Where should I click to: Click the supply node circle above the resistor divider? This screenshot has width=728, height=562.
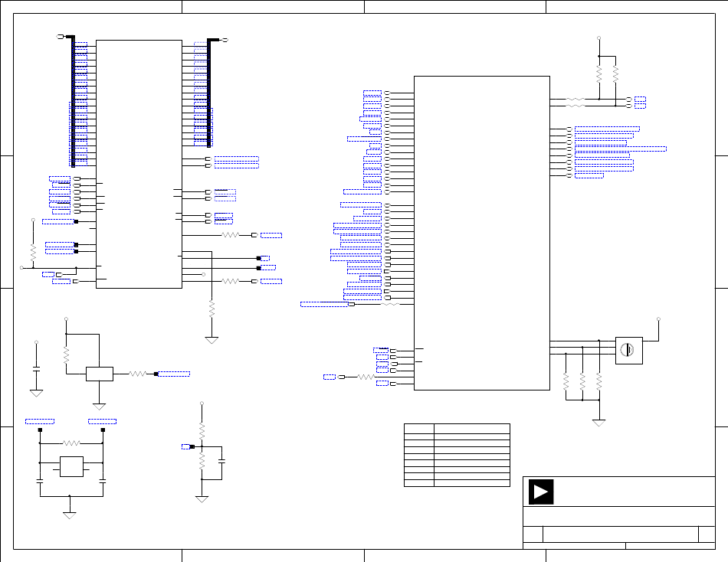tap(202, 404)
